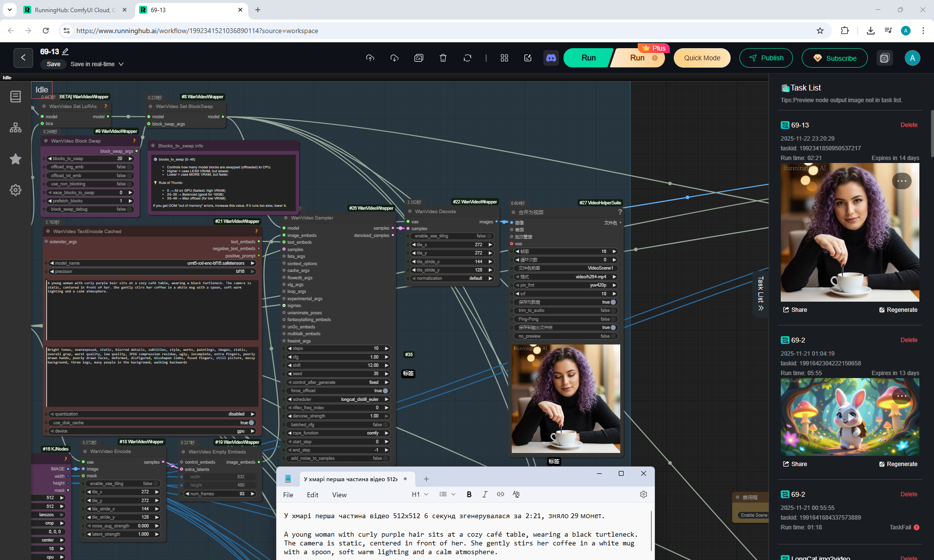Image resolution: width=934 pixels, height=560 pixels.
Task: Click the Quick Mode button
Action: pos(702,58)
